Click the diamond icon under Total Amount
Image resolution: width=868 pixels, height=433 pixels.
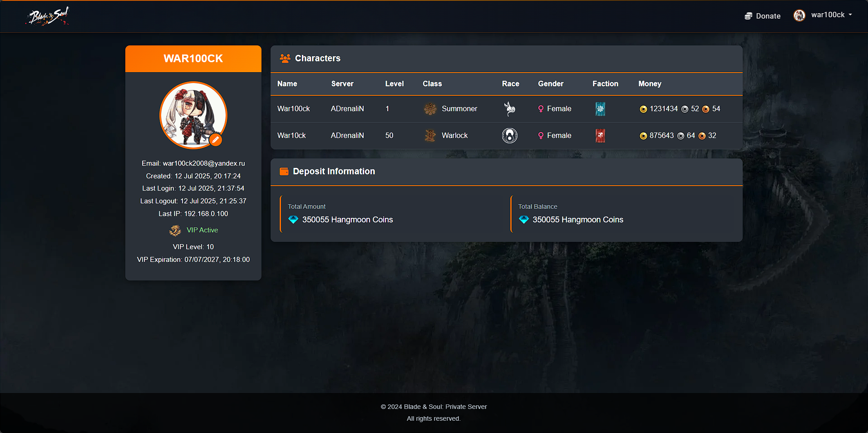(293, 220)
